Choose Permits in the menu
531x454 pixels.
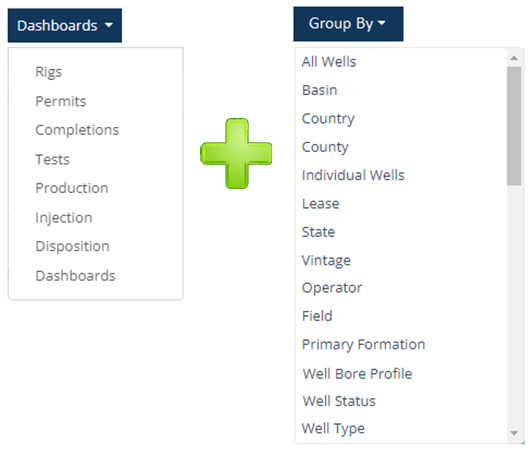61,101
